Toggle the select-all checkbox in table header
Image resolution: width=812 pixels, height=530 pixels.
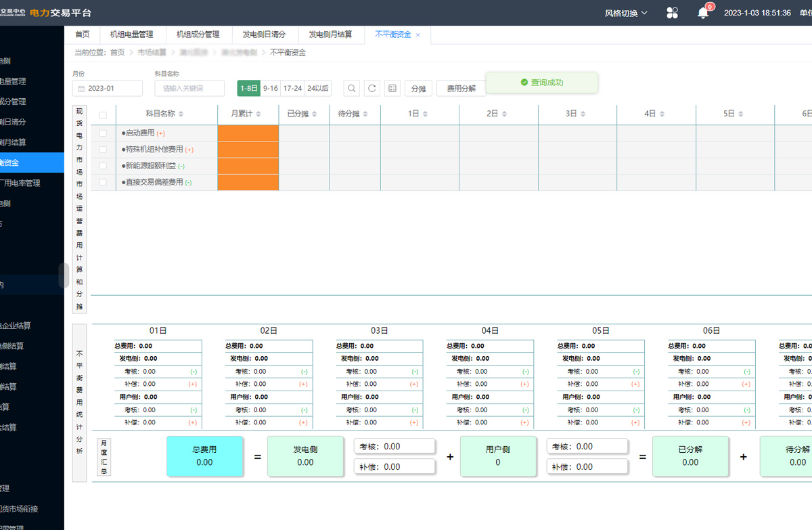(103, 115)
